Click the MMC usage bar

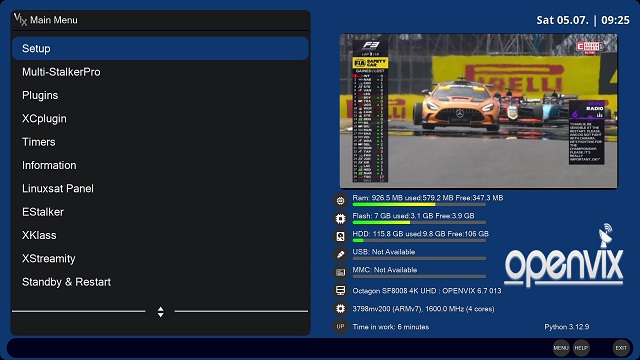click(419, 276)
